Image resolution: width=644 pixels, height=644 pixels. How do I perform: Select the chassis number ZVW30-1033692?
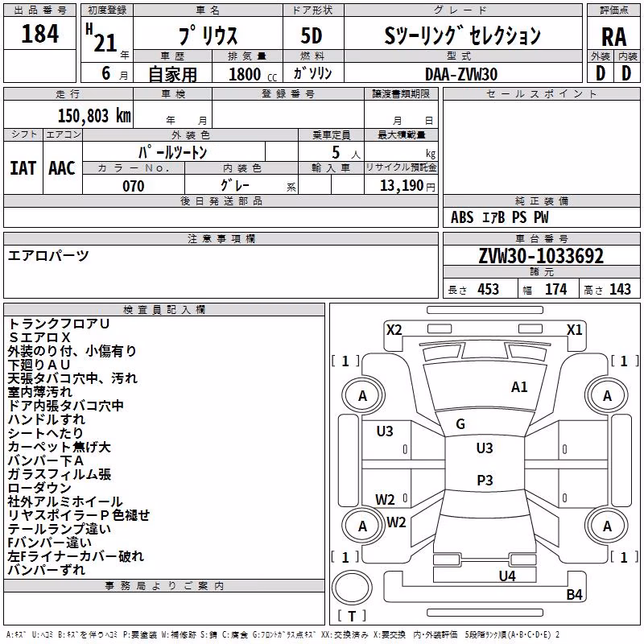tap(541, 256)
